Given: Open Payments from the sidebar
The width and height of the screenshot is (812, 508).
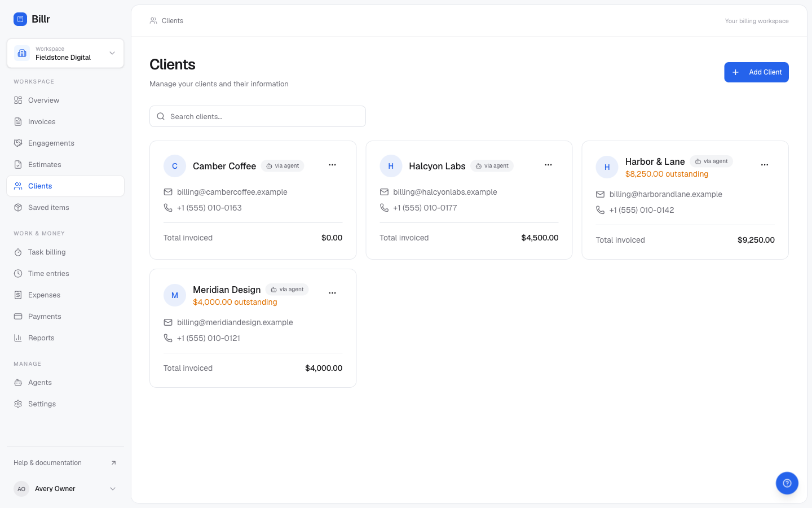Looking at the screenshot, I should tap(65, 317).
